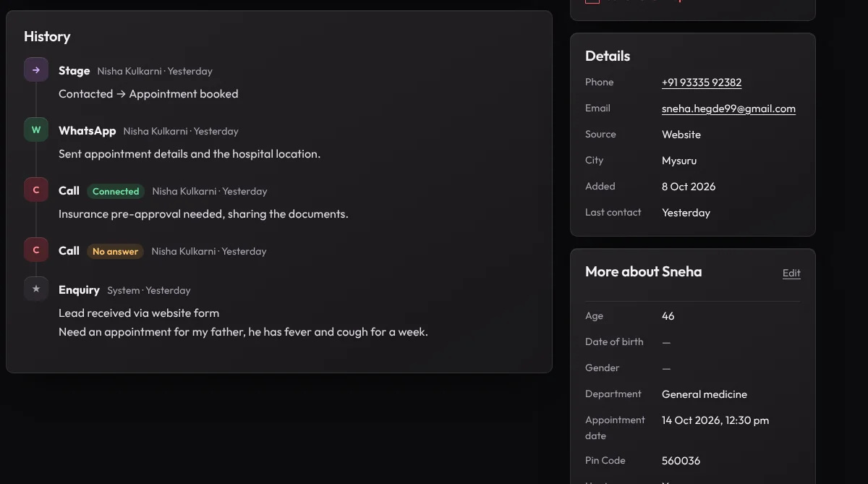Select the Source value 'Website'

coord(681,135)
